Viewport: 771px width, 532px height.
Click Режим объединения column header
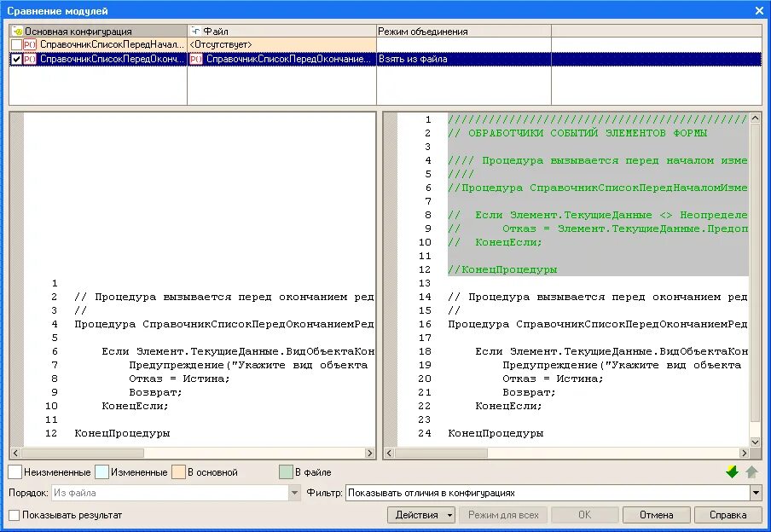click(x=464, y=32)
